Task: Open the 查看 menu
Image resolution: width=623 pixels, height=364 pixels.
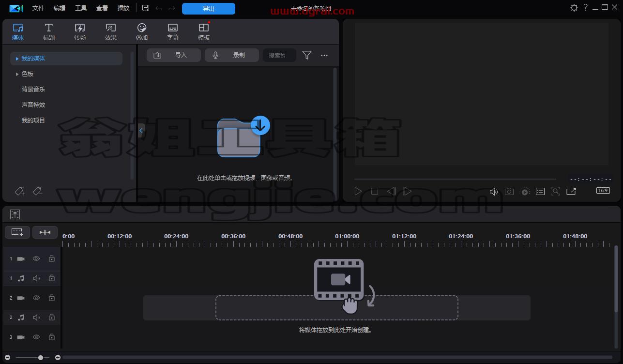Action: (x=102, y=8)
